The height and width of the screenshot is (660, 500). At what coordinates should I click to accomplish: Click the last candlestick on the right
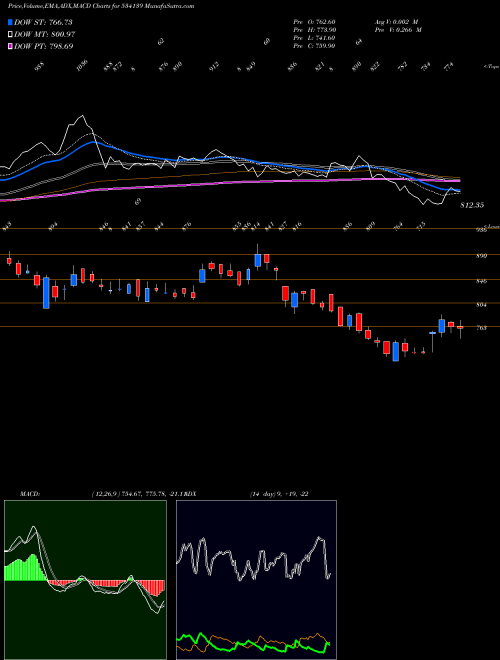(x=460, y=329)
